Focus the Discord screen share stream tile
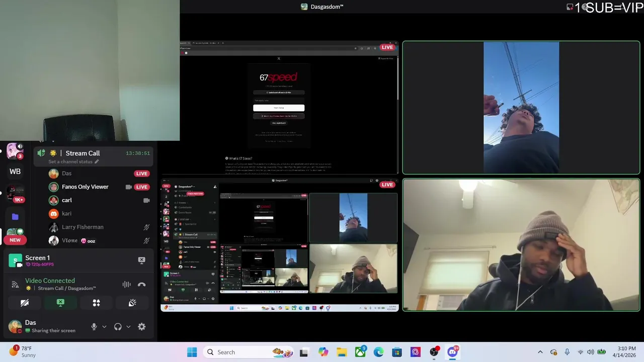The width and height of the screenshot is (644, 362). coord(280,245)
